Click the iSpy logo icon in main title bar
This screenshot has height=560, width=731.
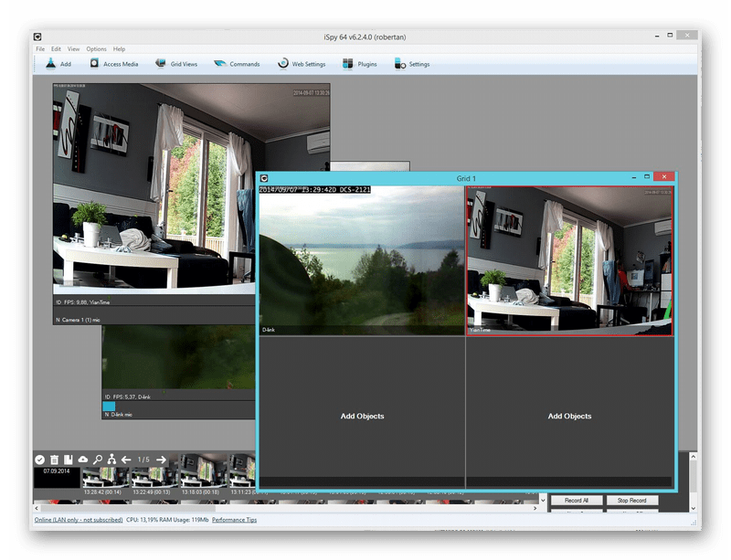[37, 37]
